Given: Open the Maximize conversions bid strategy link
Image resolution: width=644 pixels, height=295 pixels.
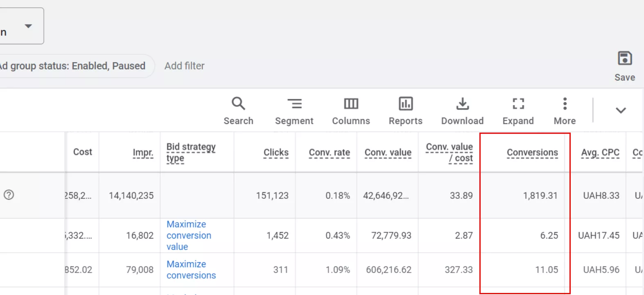Looking at the screenshot, I should point(191,270).
